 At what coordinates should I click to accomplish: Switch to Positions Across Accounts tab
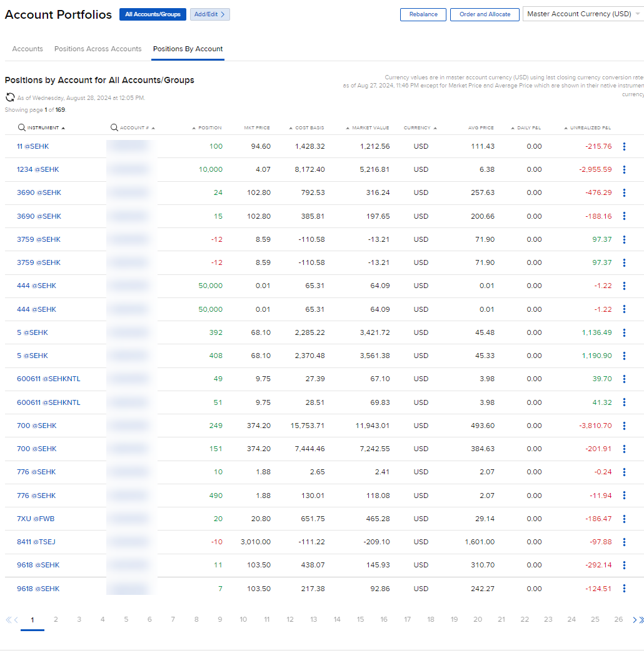[x=97, y=49]
